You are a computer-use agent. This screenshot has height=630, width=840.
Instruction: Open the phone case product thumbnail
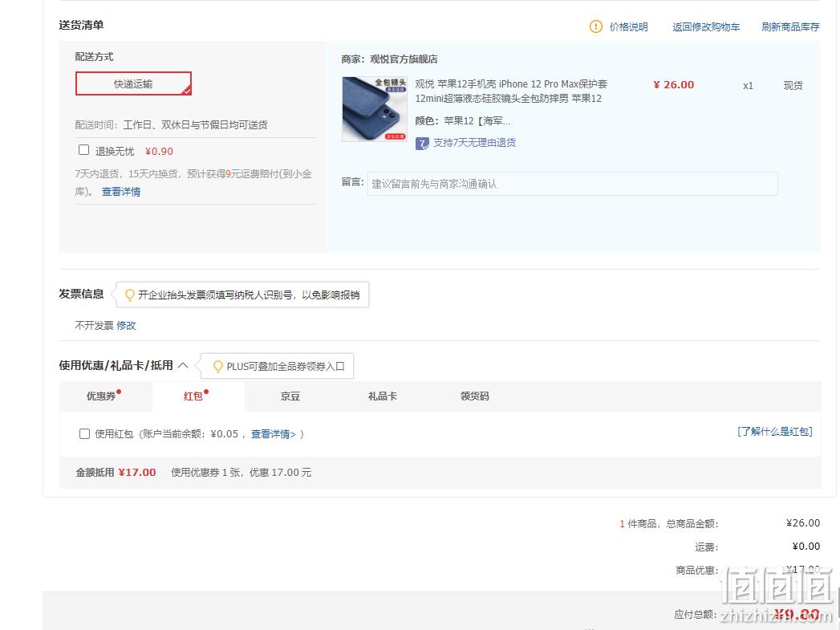click(x=375, y=109)
